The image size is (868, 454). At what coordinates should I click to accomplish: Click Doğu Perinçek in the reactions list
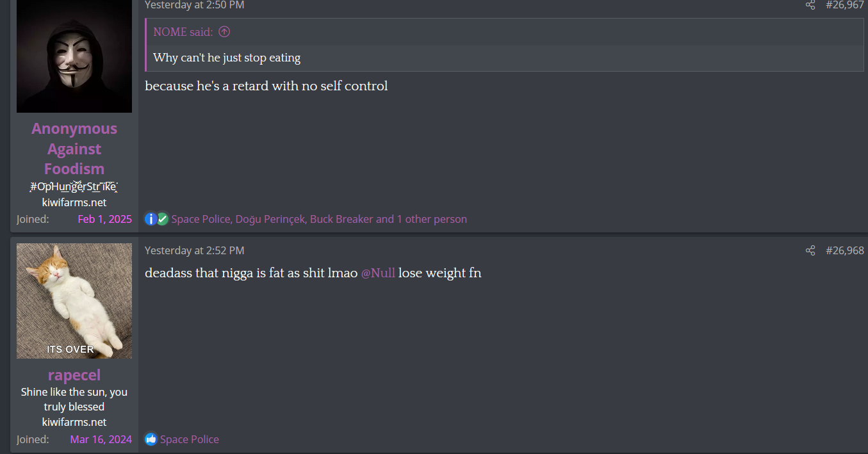(271, 219)
